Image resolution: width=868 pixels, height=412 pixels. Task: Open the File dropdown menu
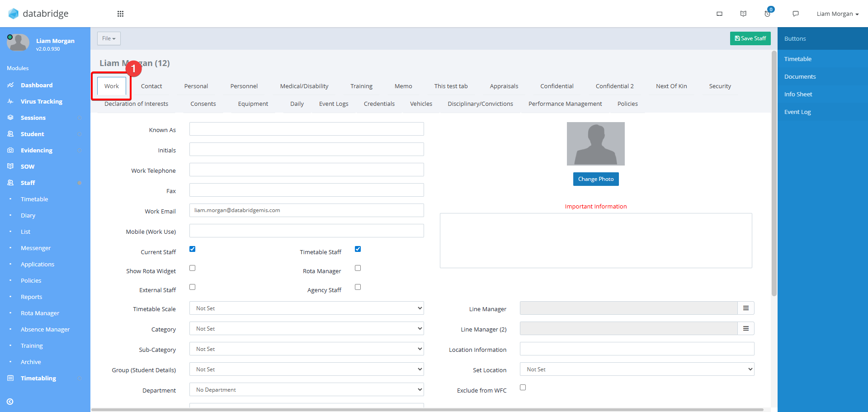coord(109,38)
